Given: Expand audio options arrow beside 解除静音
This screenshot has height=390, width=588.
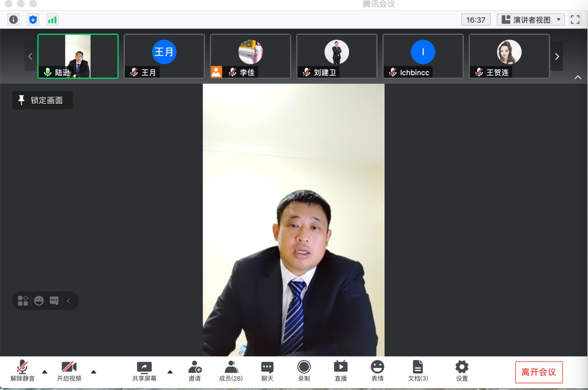Looking at the screenshot, I should coord(45,372).
